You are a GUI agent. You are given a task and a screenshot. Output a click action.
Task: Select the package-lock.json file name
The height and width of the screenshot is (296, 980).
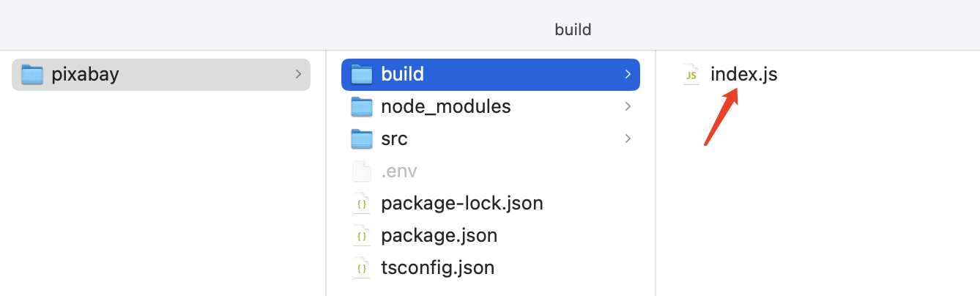pyautogui.click(x=461, y=203)
